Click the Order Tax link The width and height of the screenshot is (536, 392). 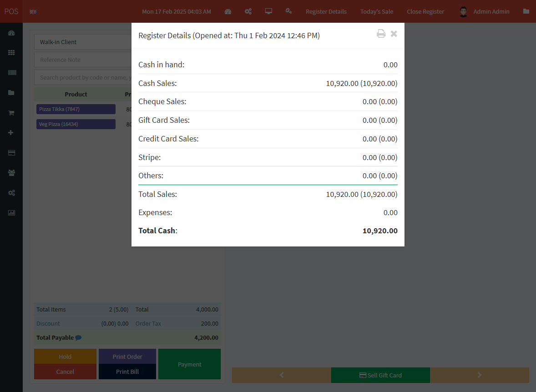(x=148, y=324)
